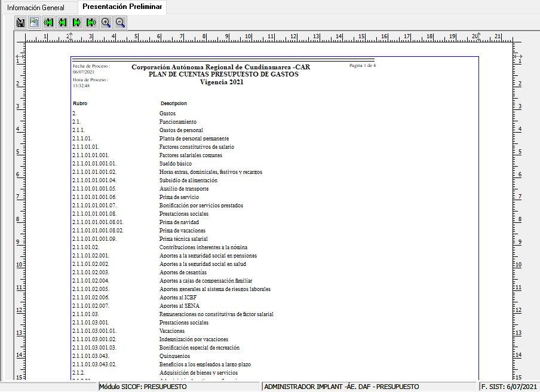Go to the first page of the report

[49, 23]
